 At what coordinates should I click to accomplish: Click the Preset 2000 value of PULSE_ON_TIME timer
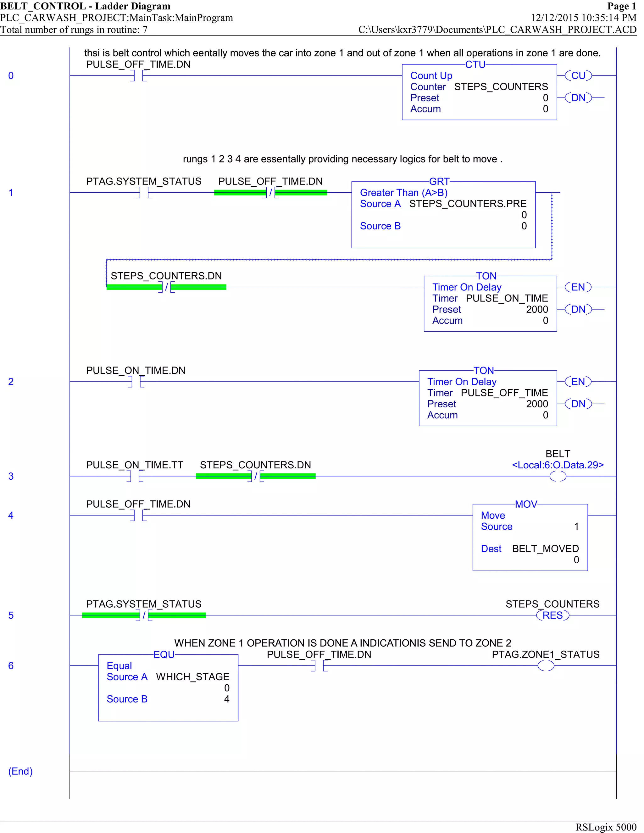(x=537, y=309)
